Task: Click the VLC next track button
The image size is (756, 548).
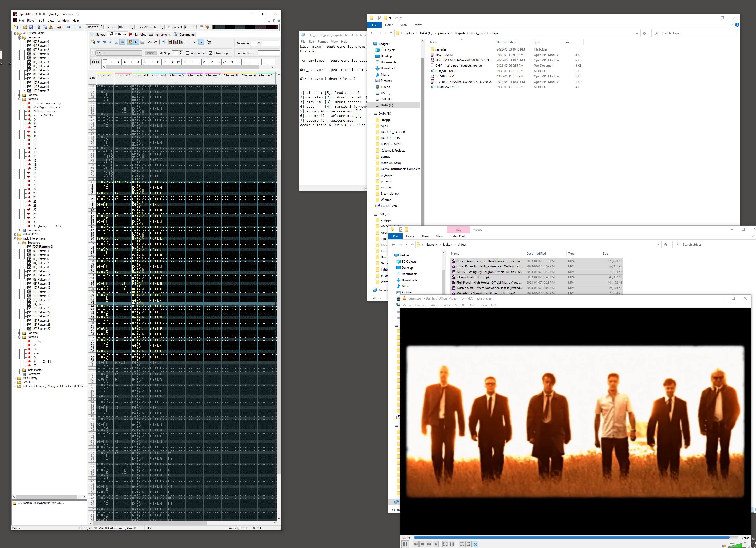Action: (429, 544)
